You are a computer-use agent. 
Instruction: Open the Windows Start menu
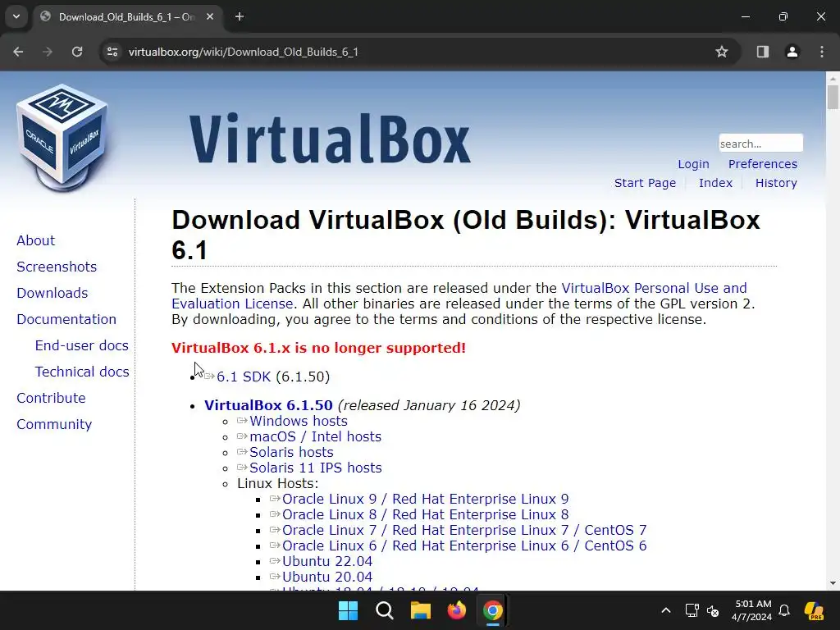[348, 610]
